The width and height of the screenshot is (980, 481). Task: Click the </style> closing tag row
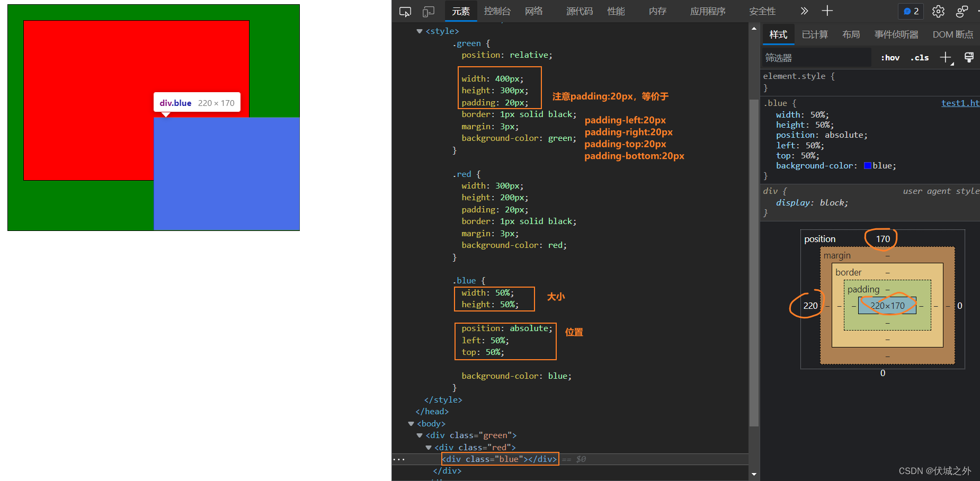tap(443, 400)
